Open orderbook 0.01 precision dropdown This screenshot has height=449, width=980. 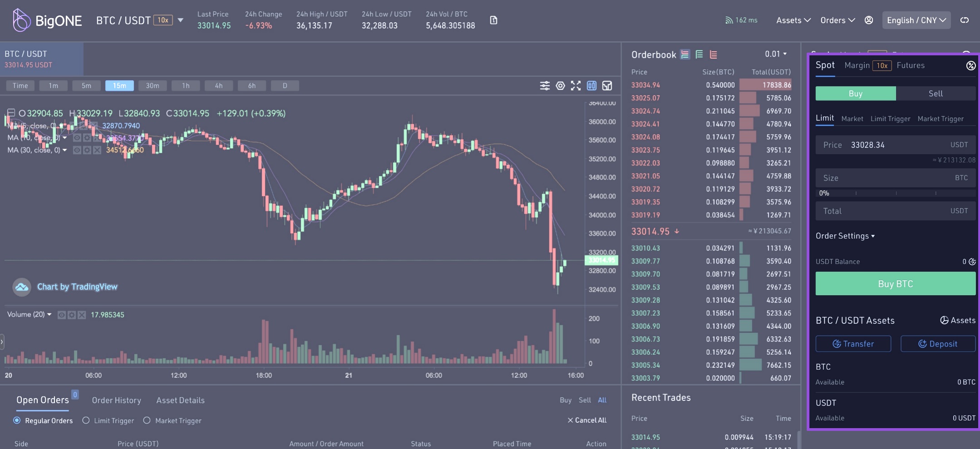coord(776,54)
